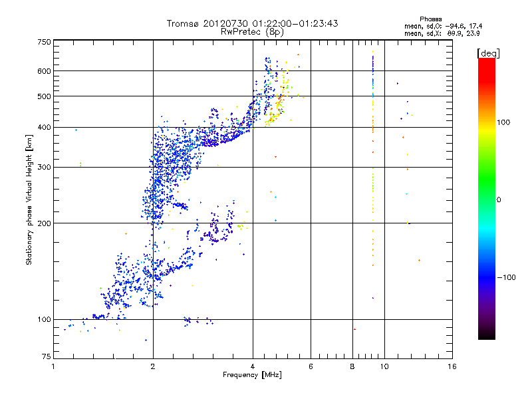532x399 pixels.
Task: Click the y-axis tick label '600'
Action: (x=44, y=71)
